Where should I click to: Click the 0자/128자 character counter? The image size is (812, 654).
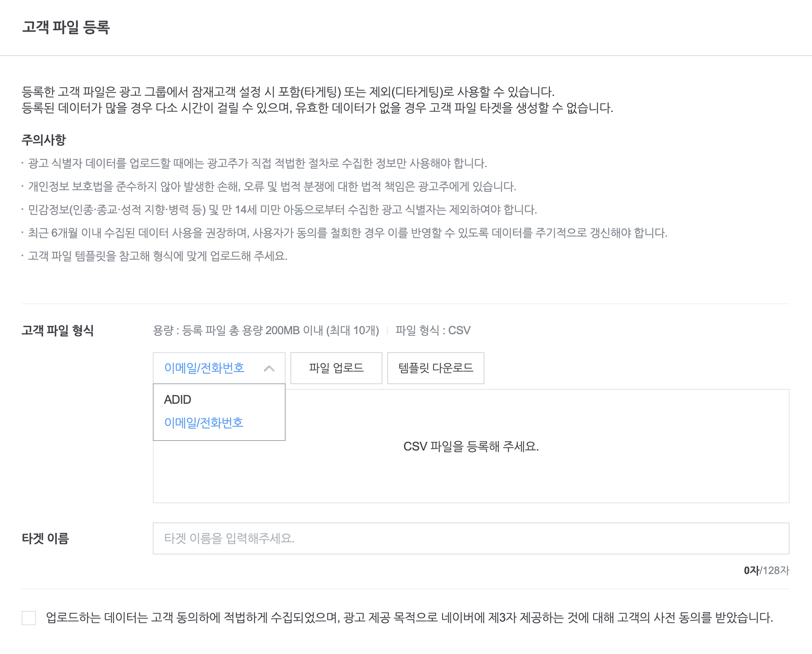click(x=766, y=570)
